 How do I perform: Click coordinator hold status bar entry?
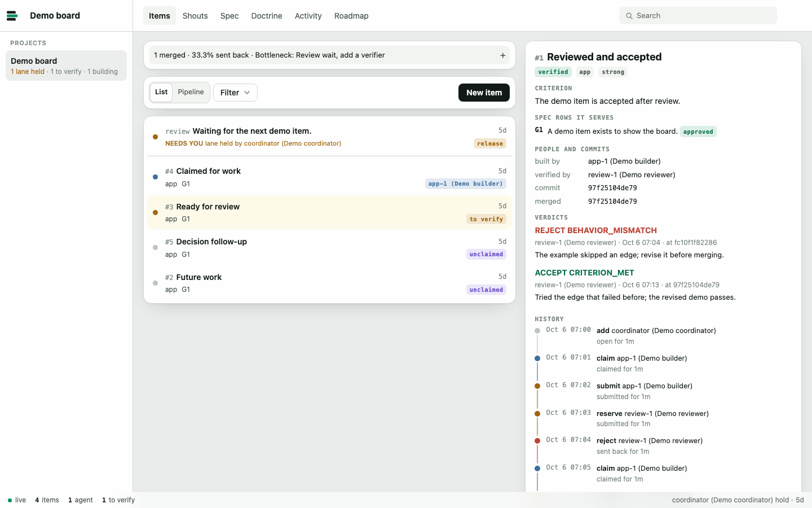tap(738, 500)
